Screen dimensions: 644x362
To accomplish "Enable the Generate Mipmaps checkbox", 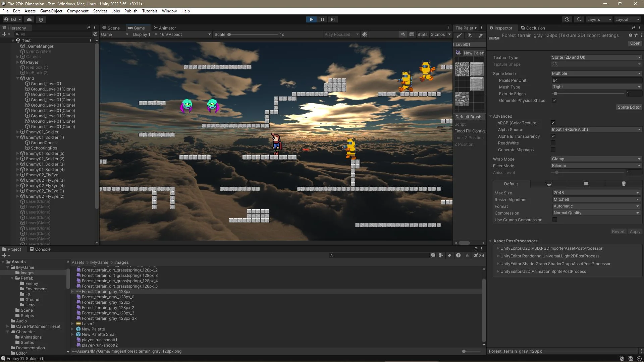I will 553,149.
